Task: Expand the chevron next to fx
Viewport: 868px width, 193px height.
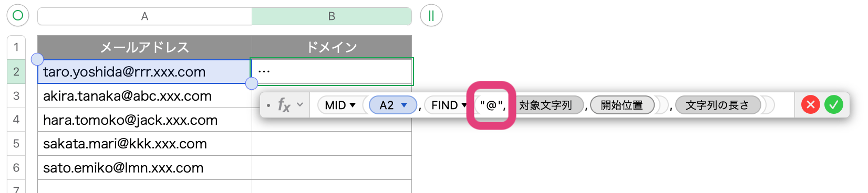Action: tap(300, 105)
